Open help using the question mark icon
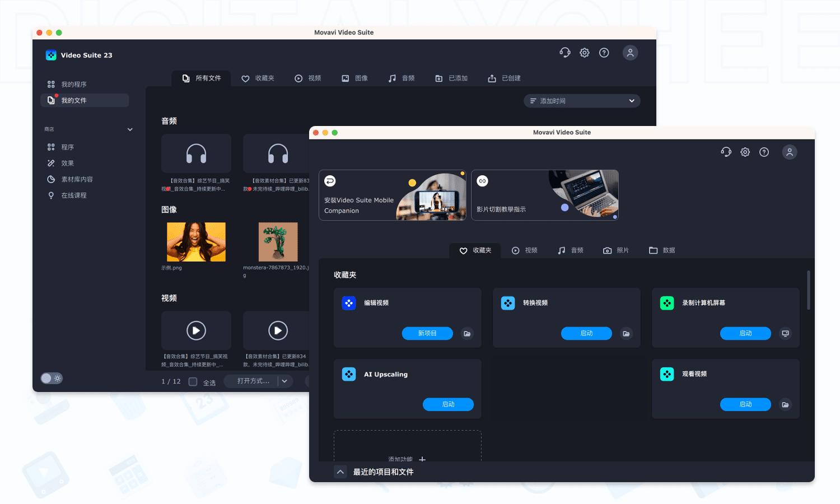 click(x=764, y=152)
